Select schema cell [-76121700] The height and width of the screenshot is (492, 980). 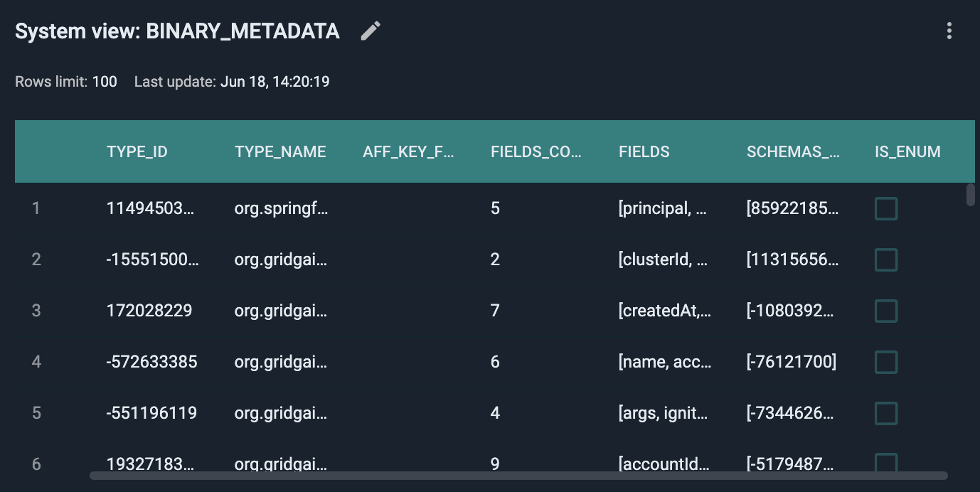pos(792,362)
